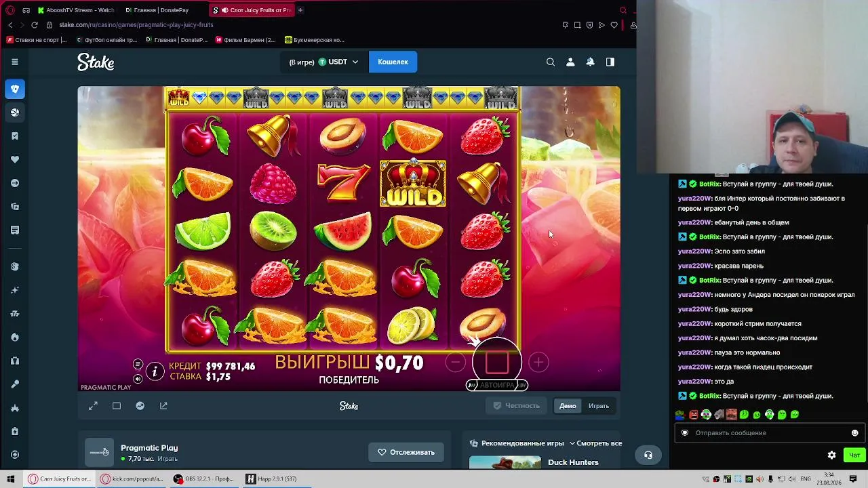Click the Stake logo

point(96,62)
